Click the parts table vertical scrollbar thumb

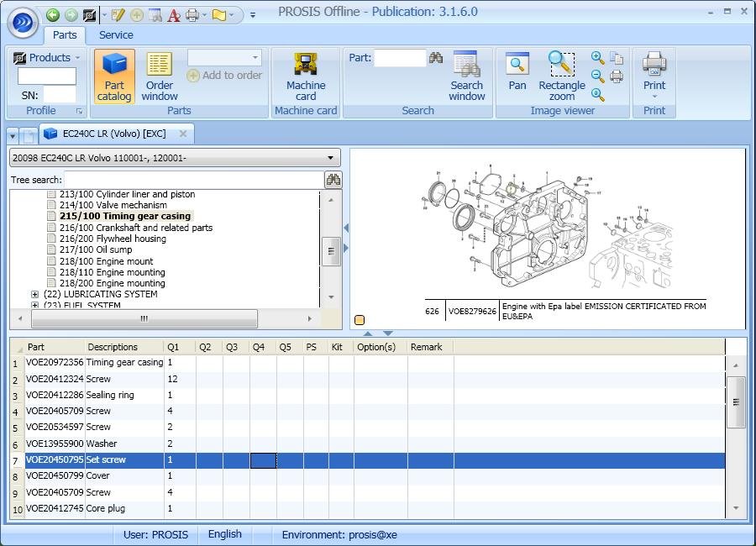[736, 402]
